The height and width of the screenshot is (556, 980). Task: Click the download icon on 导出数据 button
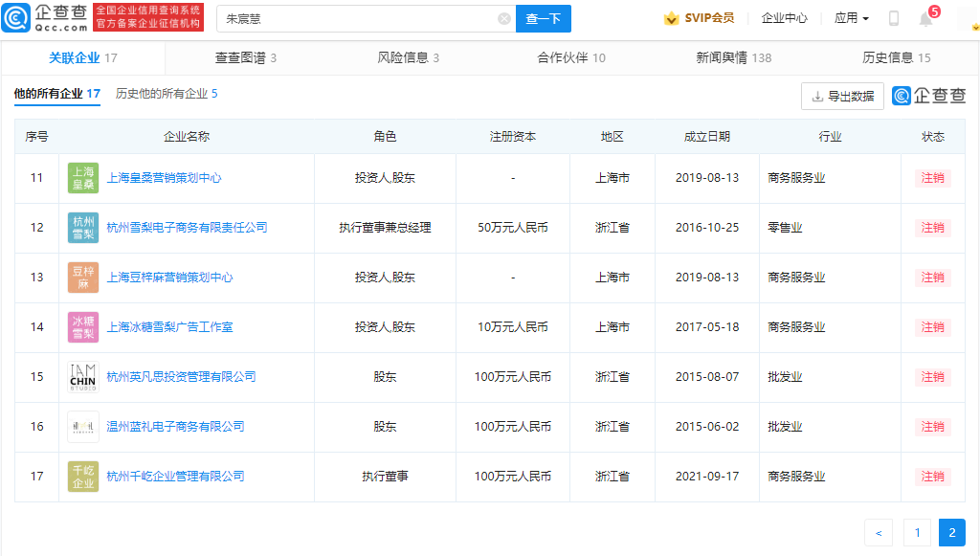pyautogui.click(x=817, y=96)
